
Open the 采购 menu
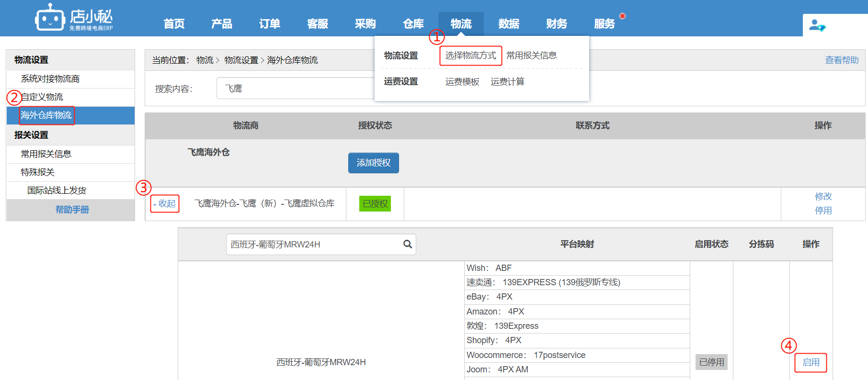365,24
